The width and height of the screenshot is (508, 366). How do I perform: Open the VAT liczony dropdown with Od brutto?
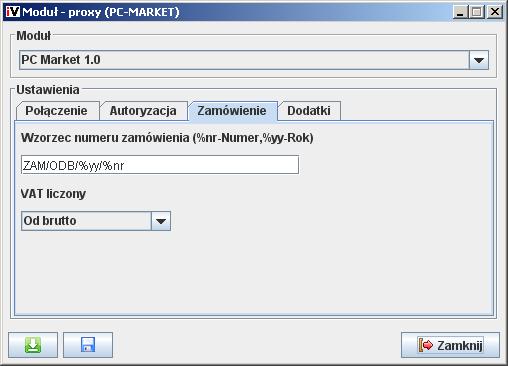[x=96, y=221]
